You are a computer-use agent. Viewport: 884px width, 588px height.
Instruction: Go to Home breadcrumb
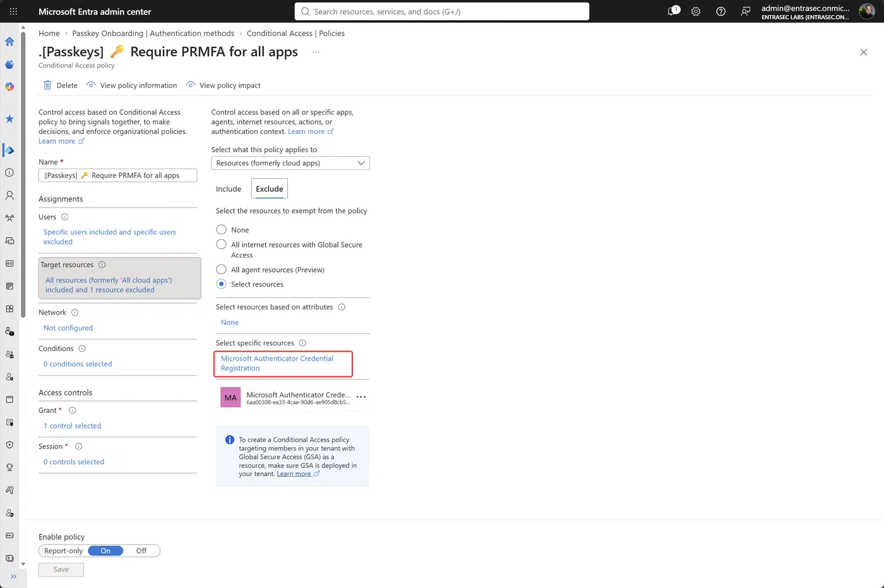[x=49, y=33]
